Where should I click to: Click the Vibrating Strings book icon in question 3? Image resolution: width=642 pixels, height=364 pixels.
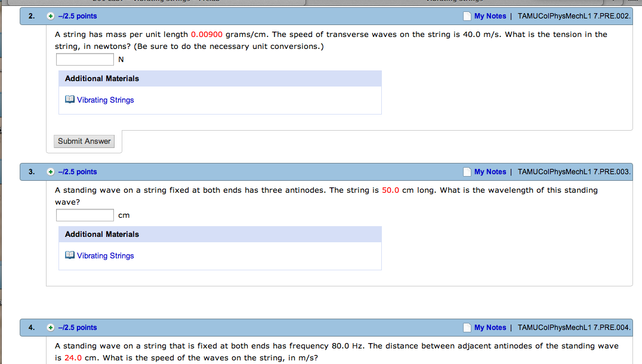click(70, 255)
